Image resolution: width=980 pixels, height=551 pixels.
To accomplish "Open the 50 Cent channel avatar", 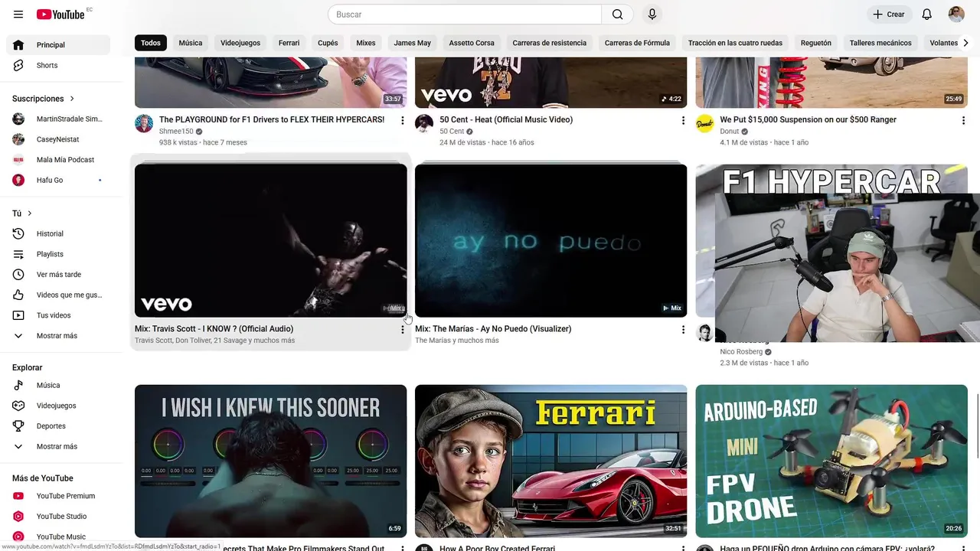I will 424,123.
